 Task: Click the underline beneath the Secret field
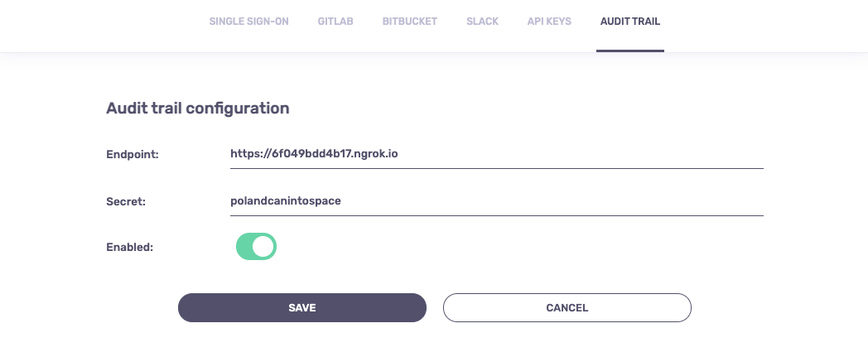496,215
